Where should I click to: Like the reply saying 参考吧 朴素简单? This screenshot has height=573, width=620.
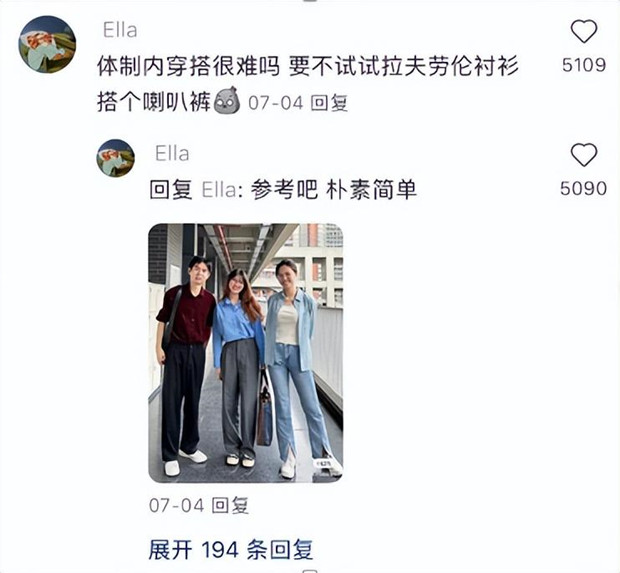coord(584,155)
